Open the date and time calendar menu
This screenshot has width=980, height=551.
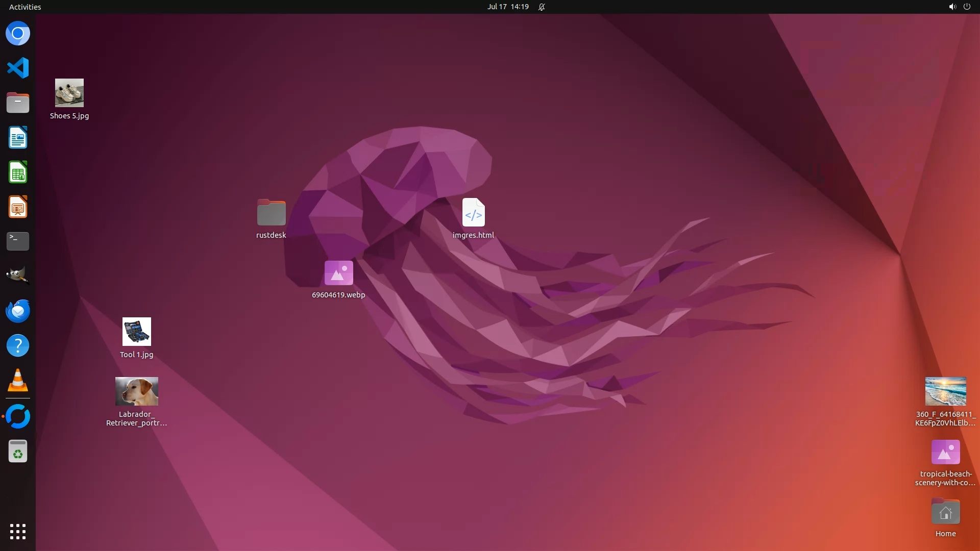point(507,7)
